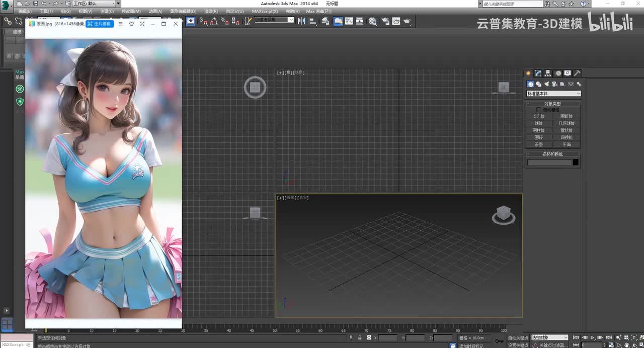
Task: Open the named selection sets dropdown
Action: 274,20
